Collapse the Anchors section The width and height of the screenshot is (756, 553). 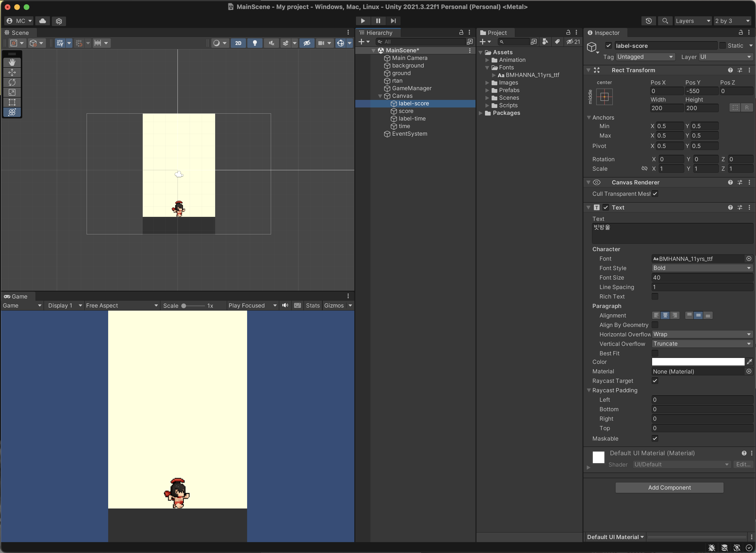pyautogui.click(x=589, y=117)
